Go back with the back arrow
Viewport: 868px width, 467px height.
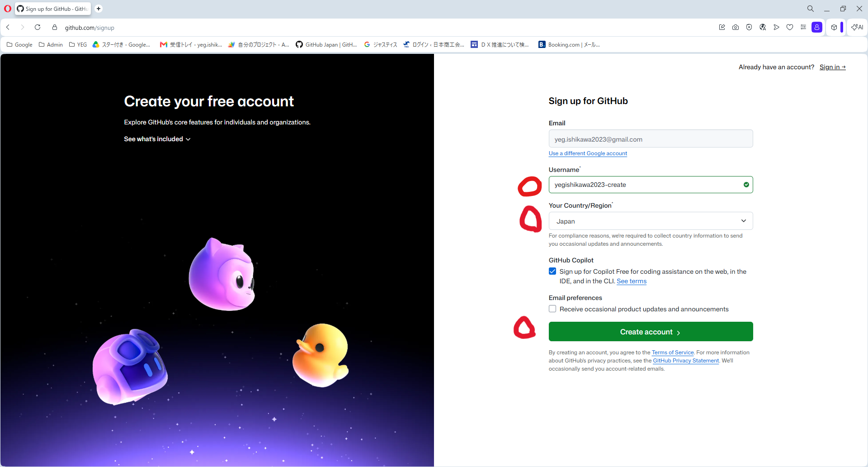(8, 28)
